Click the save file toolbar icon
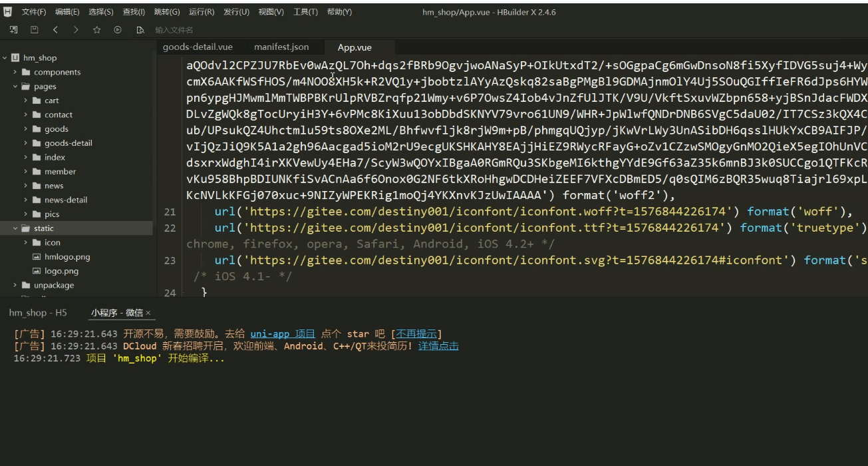Viewport: 868px width, 466px height. tap(35, 30)
